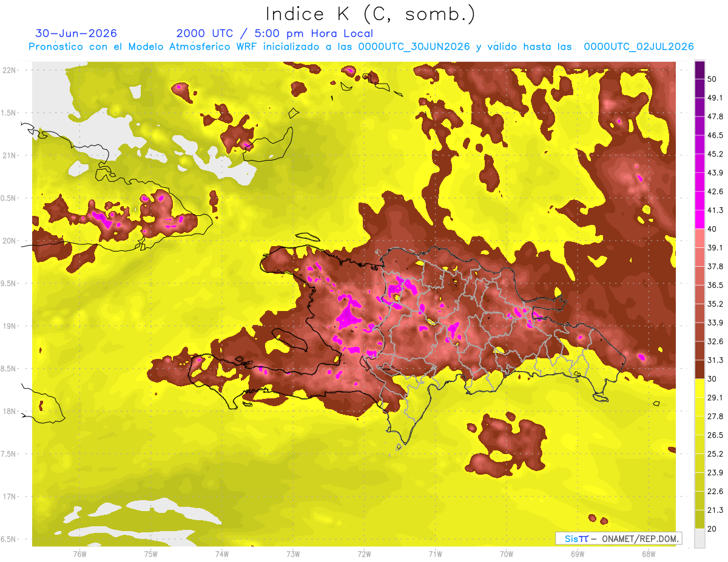Click the magenta legend swatch between 40 and 41.3
The height and width of the screenshot is (562, 728).
click(699, 219)
